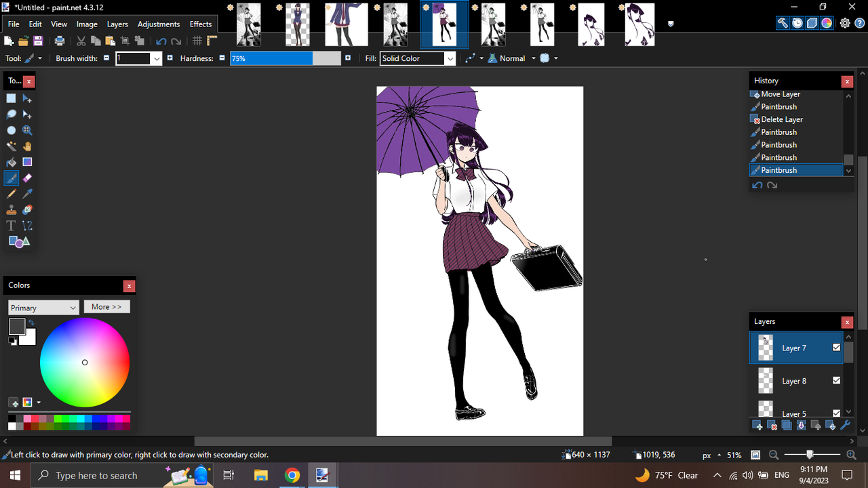
Task: Select the Ellipse Select tool
Action: (12, 130)
